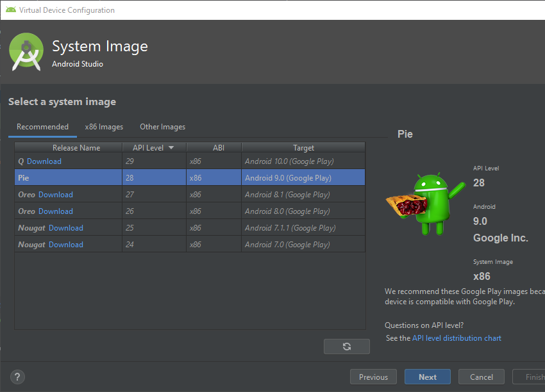This screenshot has height=392, width=545.
Task: Click the ABI column header
Action: [214, 147]
